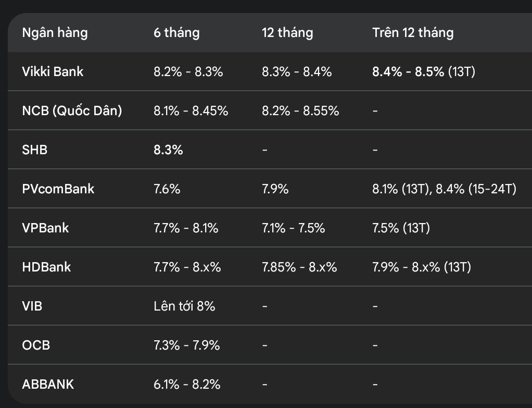Viewport: 532px width, 408px height.
Task: Select the PVcomBank row name
Action: tap(58, 189)
